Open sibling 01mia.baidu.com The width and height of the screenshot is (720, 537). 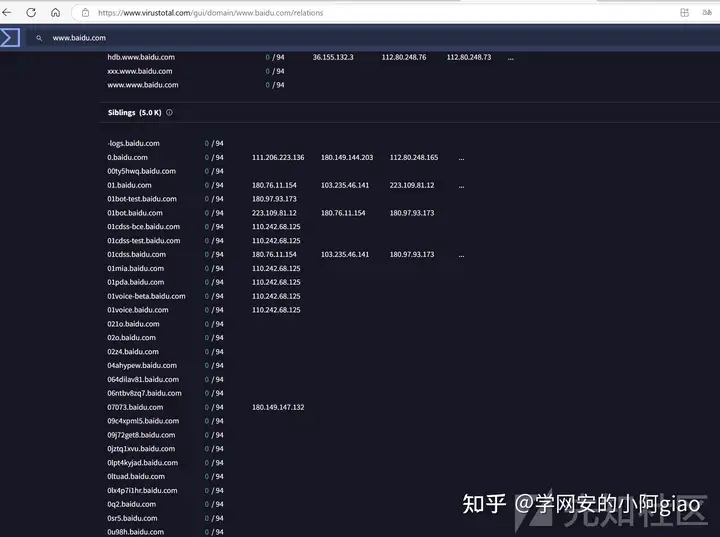135,268
